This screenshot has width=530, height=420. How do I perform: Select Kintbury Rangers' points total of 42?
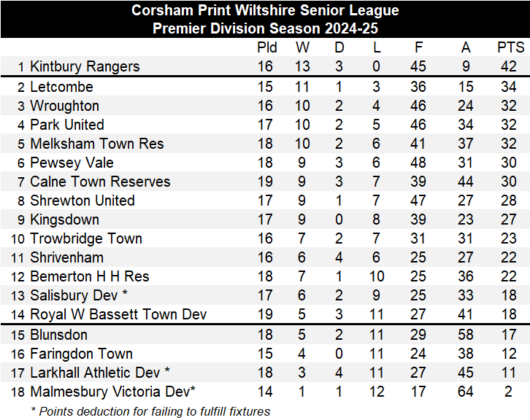[x=510, y=66]
